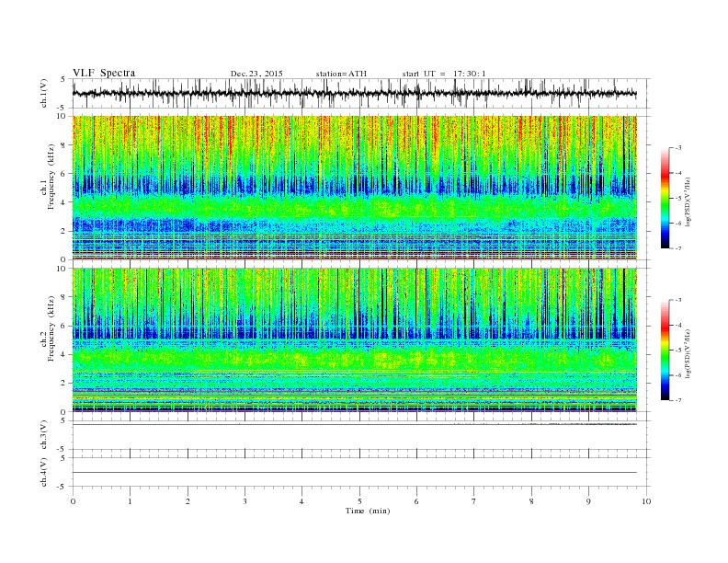The width and height of the screenshot is (728, 563).
Task: Click the ch.2 spectrogram color scale bar
Action: 665,350
